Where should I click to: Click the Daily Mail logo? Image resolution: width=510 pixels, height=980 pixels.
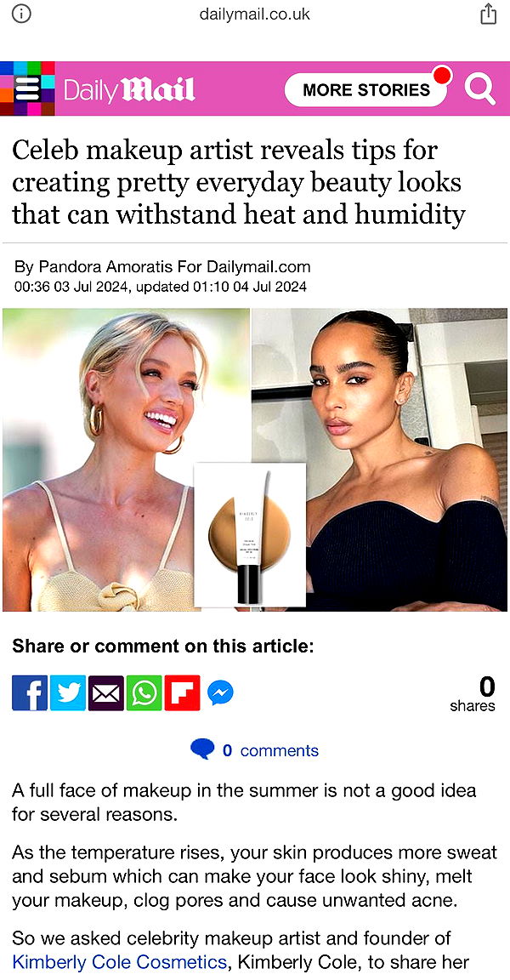pyautogui.click(x=130, y=90)
